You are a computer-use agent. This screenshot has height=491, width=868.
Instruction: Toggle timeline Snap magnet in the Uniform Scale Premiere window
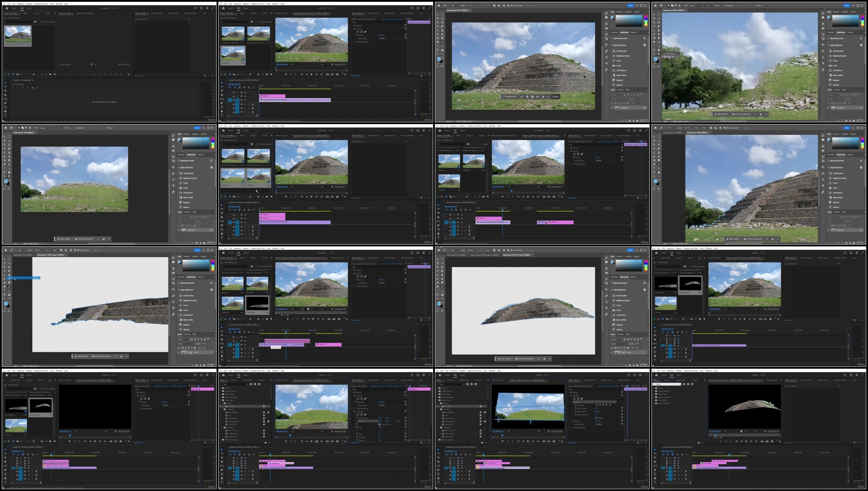tap(235, 455)
